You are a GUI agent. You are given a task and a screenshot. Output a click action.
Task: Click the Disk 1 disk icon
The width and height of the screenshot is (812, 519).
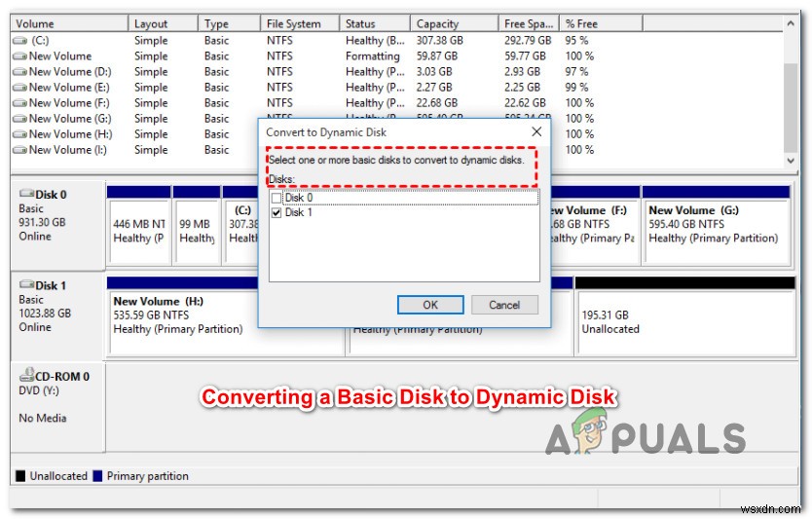(x=26, y=285)
